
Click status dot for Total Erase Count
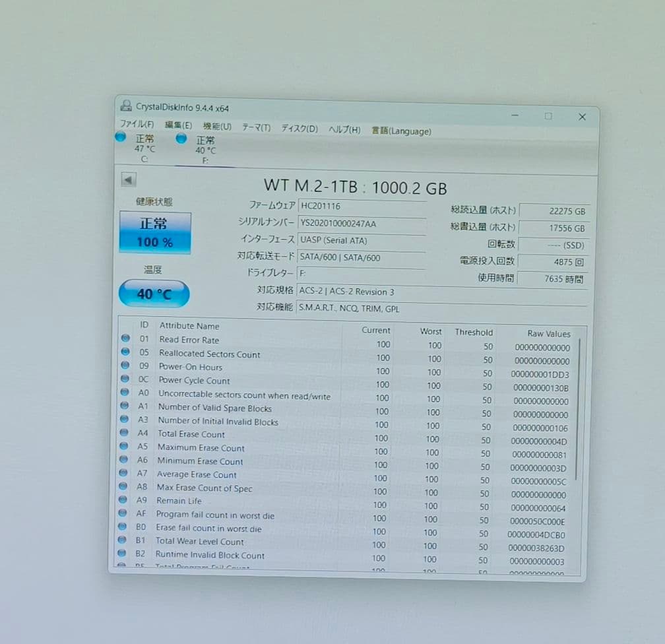[124, 432]
